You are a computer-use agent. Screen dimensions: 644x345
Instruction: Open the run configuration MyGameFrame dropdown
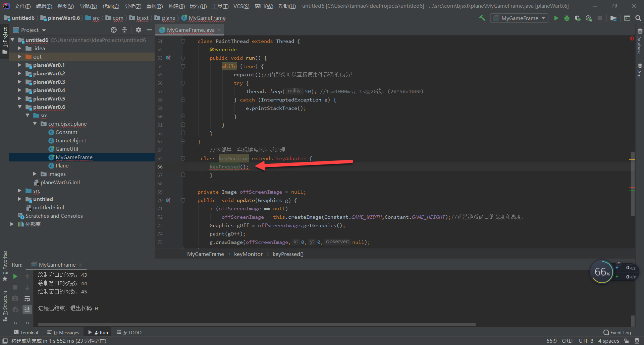pos(519,18)
